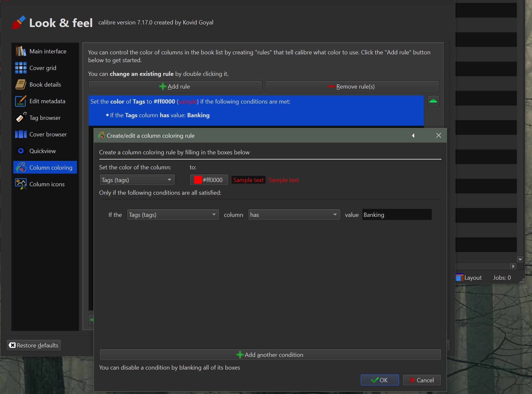Click the Sample text with dark background
This screenshot has width=532, height=394.
(248, 180)
